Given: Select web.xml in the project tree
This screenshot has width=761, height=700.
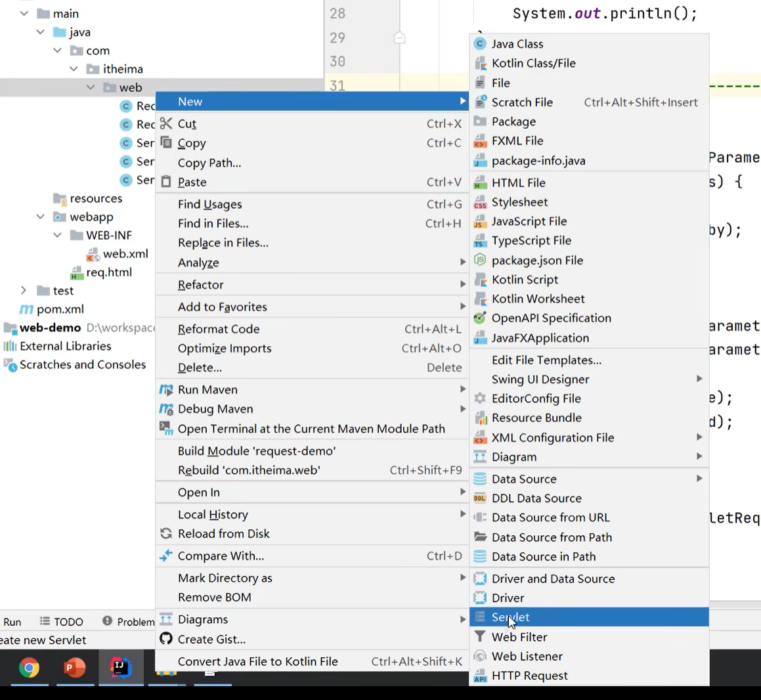Looking at the screenshot, I should (117, 253).
